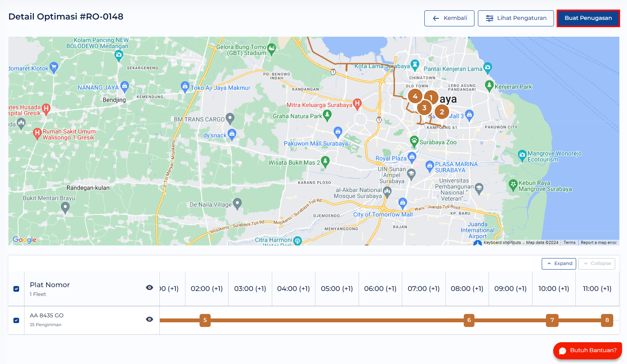This screenshot has height=364, width=627.
Task: Click Mangrove Wonorejo Ecotourism camera pin
Action: [522, 156]
